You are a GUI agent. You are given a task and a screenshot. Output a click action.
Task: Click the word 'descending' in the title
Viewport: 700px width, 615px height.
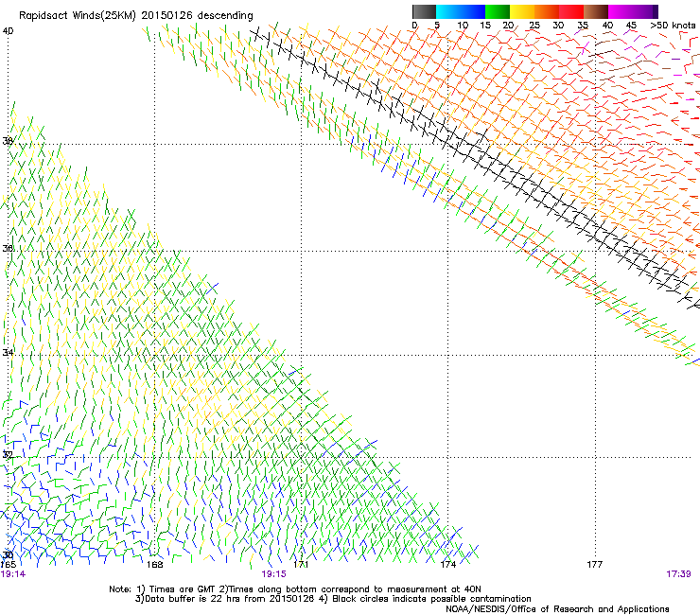click(225, 16)
